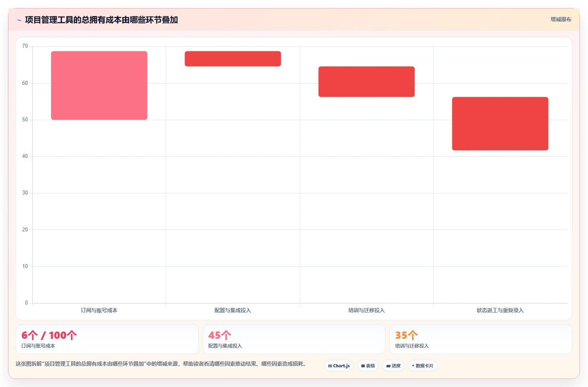Click 配置与集成投入 caption in second data card

click(225, 346)
